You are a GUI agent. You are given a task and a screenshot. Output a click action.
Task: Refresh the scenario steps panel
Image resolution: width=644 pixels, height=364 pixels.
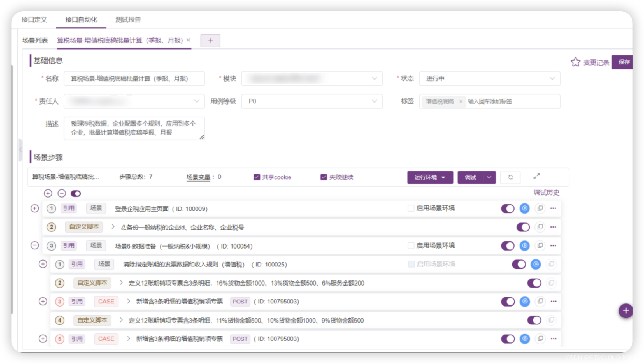tap(510, 177)
